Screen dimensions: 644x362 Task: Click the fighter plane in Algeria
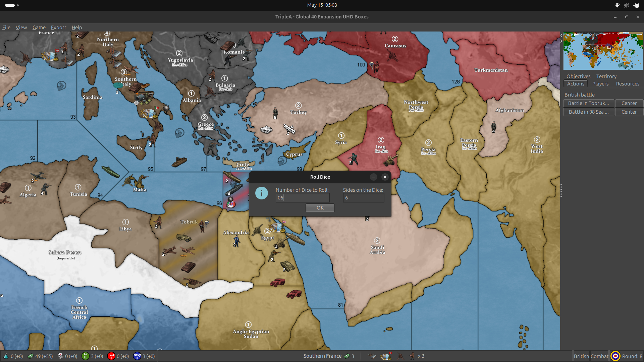[x=38, y=176]
